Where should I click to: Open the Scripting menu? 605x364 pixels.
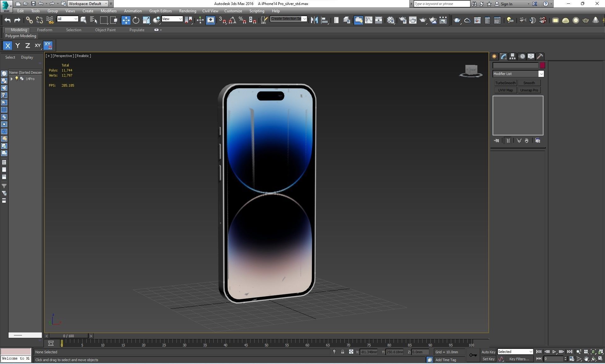(x=257, y=11)
